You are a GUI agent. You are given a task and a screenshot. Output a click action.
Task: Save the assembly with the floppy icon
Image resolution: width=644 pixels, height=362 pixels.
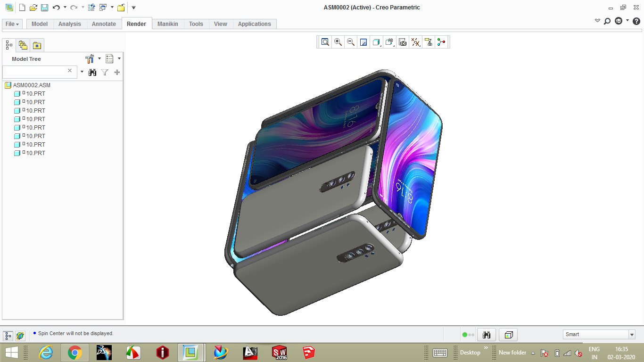(x=44, y=8)
